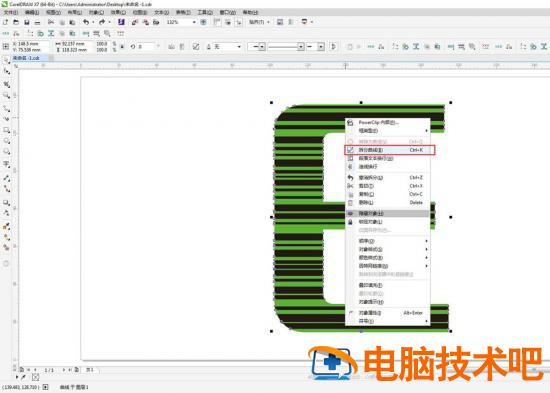
Task: Click the New document icon
Action: 5,22
